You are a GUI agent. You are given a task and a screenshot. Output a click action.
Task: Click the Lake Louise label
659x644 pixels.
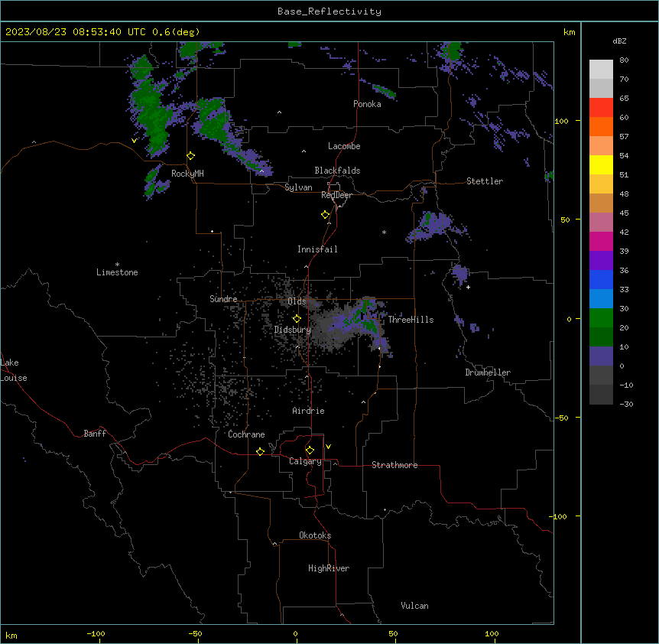[12, 370]
